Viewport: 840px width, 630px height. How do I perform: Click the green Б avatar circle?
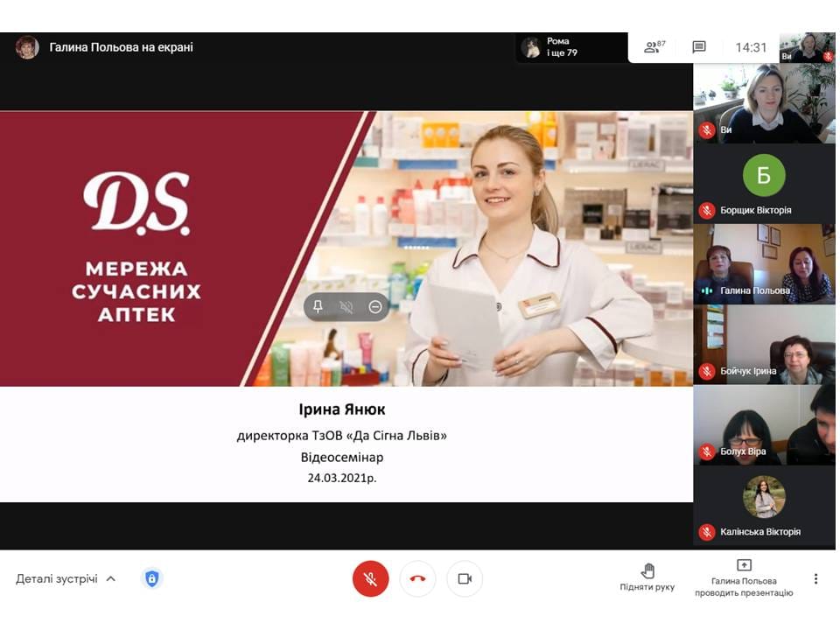tap(764, 175)
